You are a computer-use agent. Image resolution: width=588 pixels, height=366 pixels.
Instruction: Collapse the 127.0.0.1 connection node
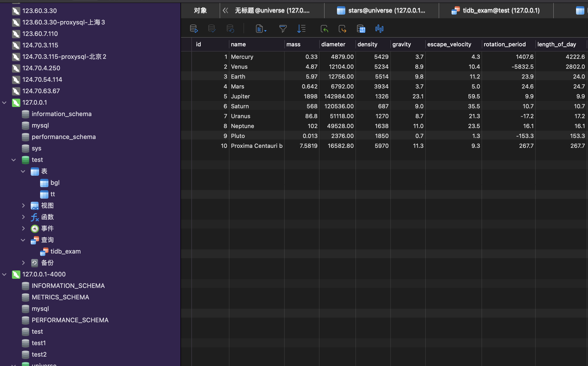(4, 103)
